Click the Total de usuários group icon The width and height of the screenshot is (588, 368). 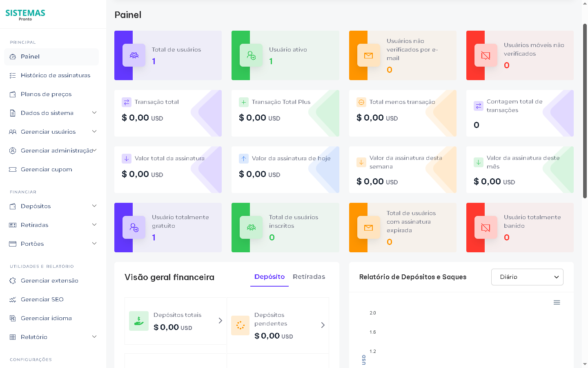click(134, 55)
